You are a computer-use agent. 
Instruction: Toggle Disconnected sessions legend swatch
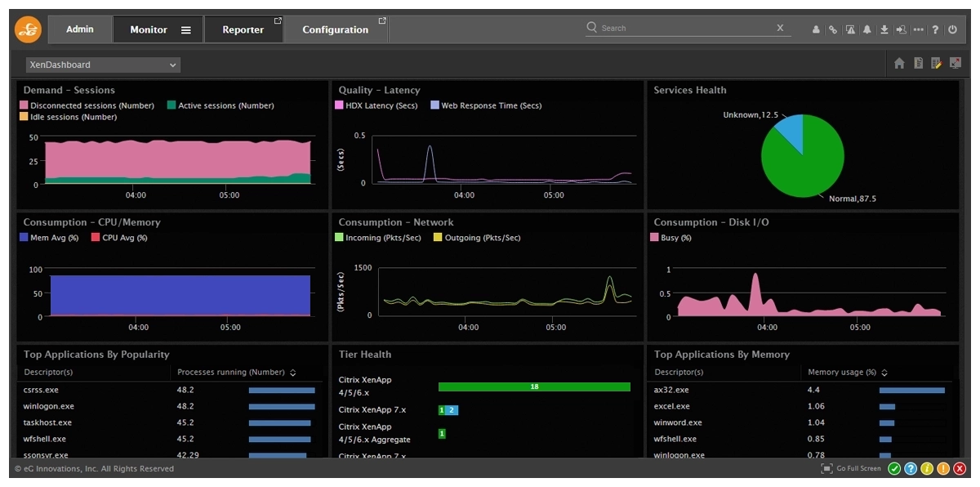[24, 105]
